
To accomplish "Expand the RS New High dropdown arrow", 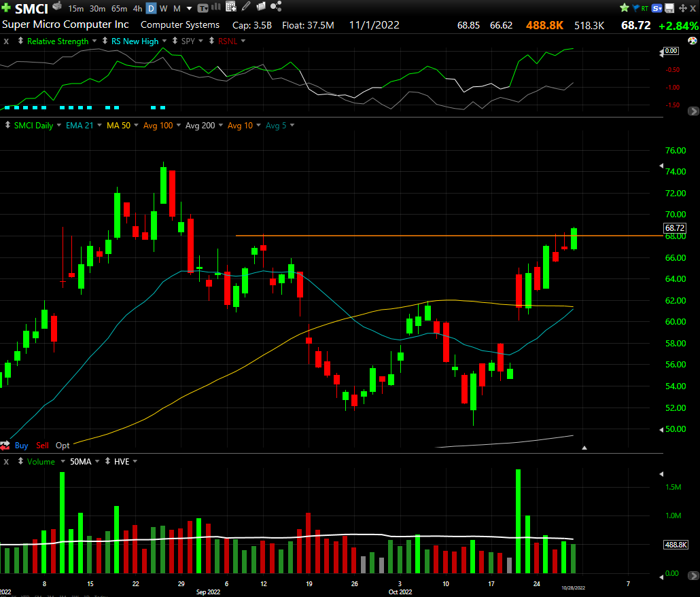I will 164,41.
